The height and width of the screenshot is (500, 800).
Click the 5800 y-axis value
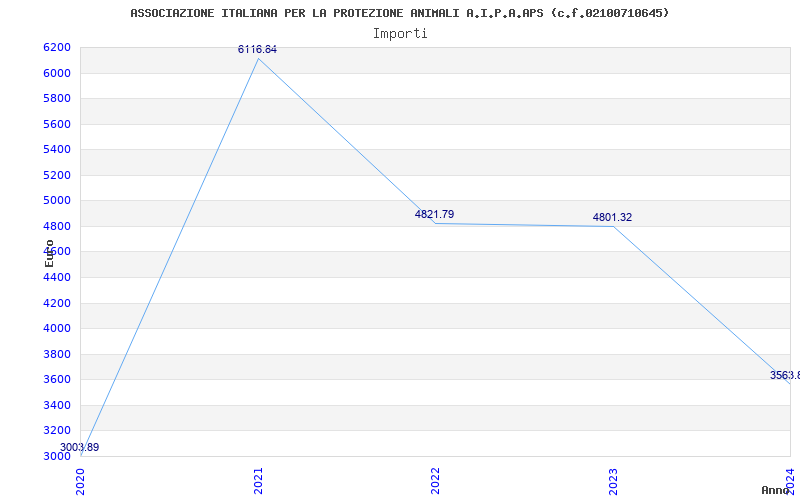57,98
